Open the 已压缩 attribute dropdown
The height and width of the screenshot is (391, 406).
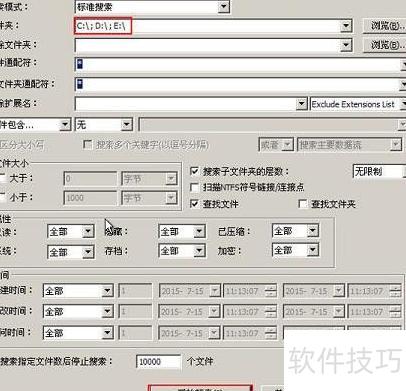point(312,231)
